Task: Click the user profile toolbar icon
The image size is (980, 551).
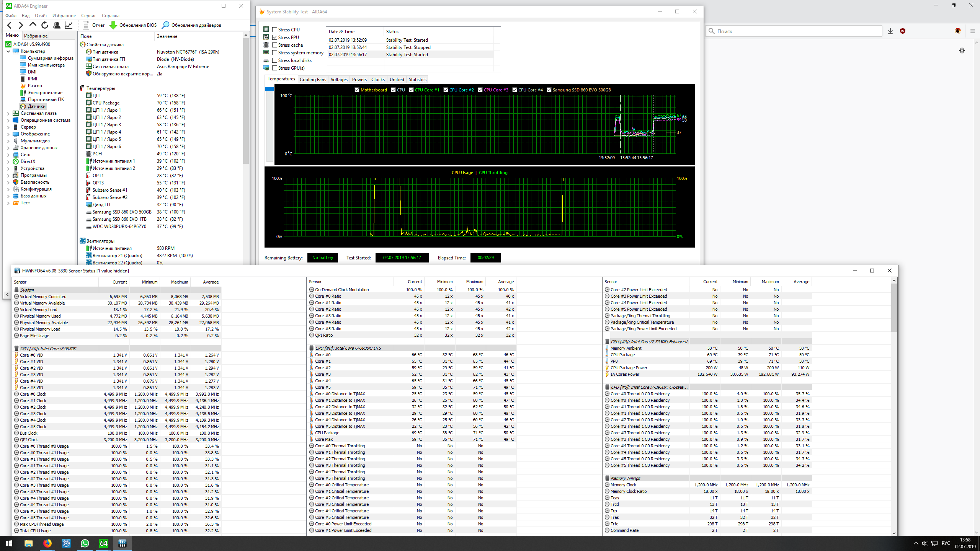Action: click(57, 25)
